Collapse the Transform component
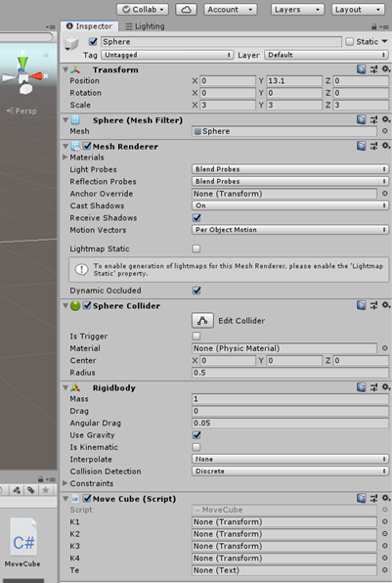Viewport: 392px width, 583px height. (x=65, y=69)
